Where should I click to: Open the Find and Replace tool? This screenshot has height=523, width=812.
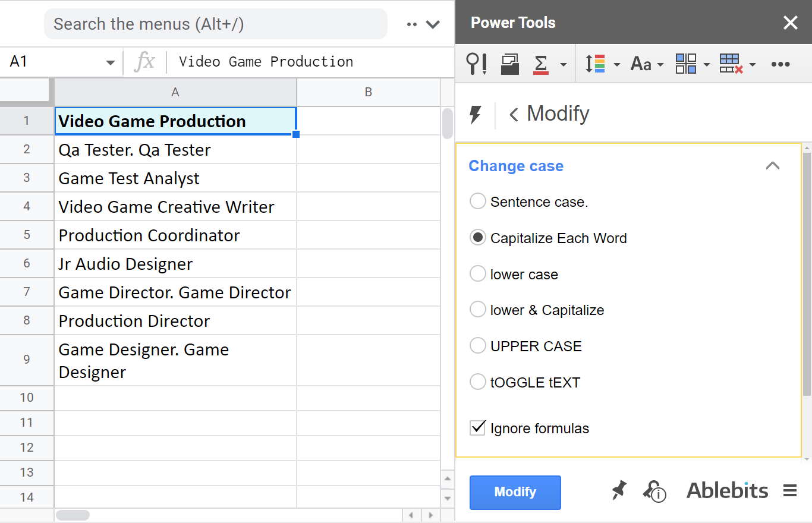(x=476, y=64)
